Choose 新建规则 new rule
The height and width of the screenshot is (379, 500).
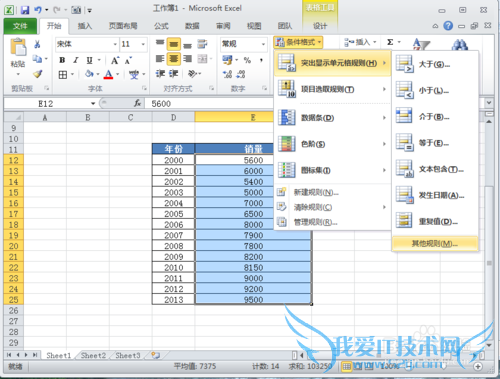click(332, 192)
